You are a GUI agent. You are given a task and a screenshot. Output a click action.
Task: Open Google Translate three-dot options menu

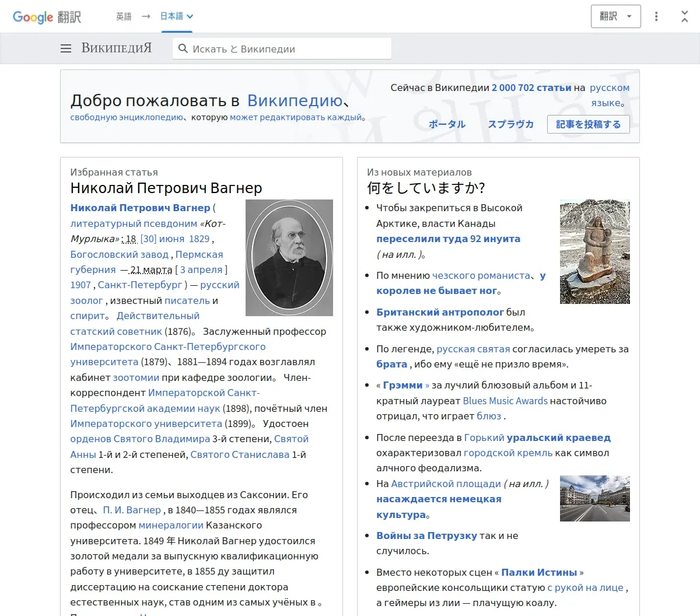click(656, 16)
